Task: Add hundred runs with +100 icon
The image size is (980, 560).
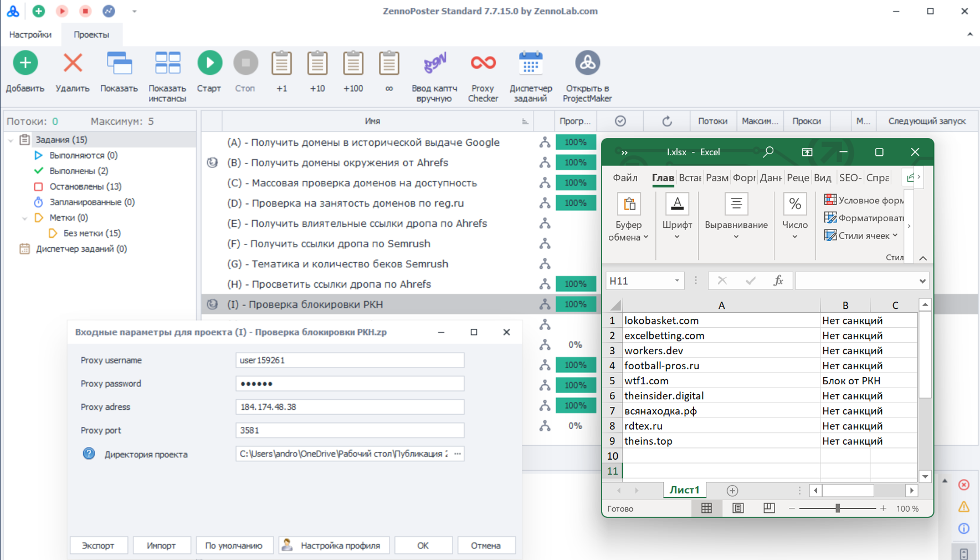Action: [353, 63]
